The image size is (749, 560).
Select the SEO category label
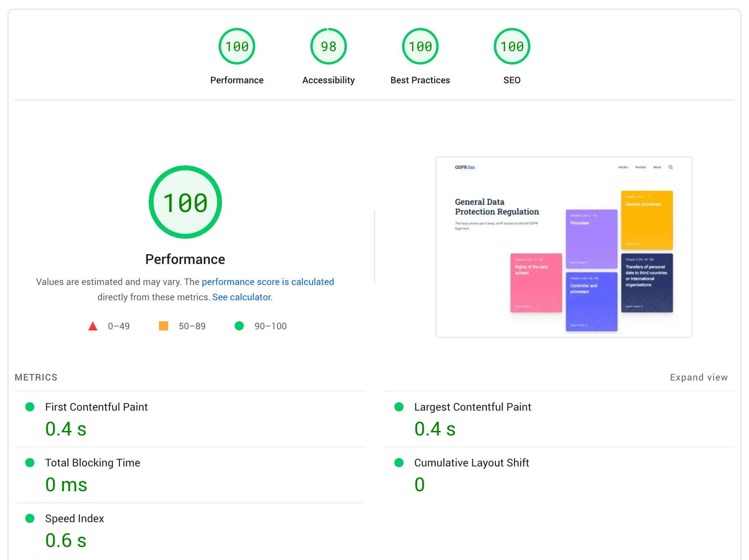[x=512, y=80]
